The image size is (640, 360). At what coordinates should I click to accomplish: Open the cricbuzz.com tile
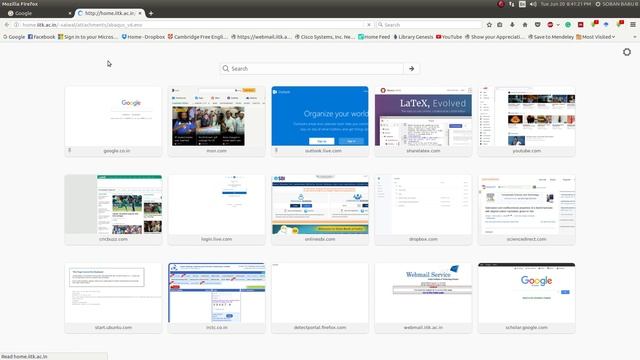(x=113, y=209)
